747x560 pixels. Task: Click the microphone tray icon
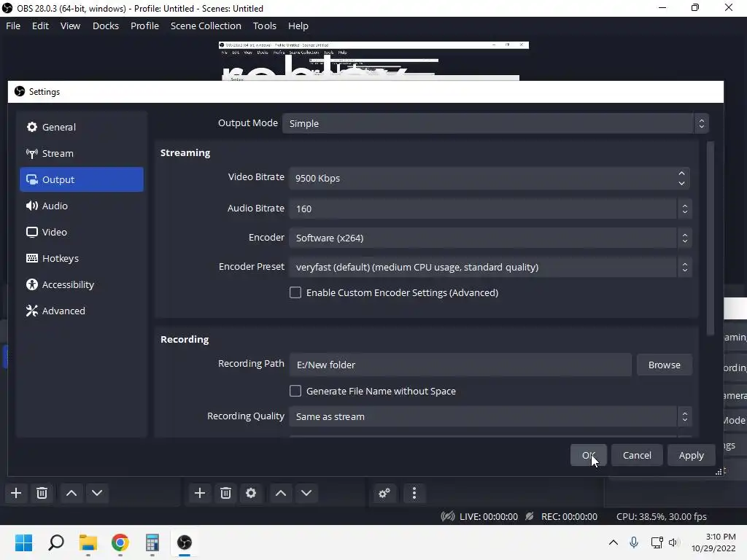(x=634, y=542)
